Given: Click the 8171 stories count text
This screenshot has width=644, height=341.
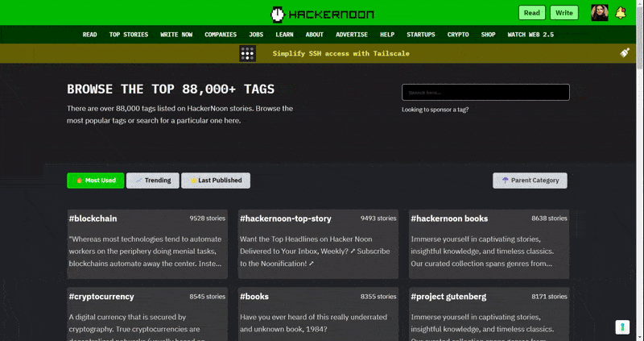Looking at the screenshot, I should pyautogui.click(x=549, y=297).
